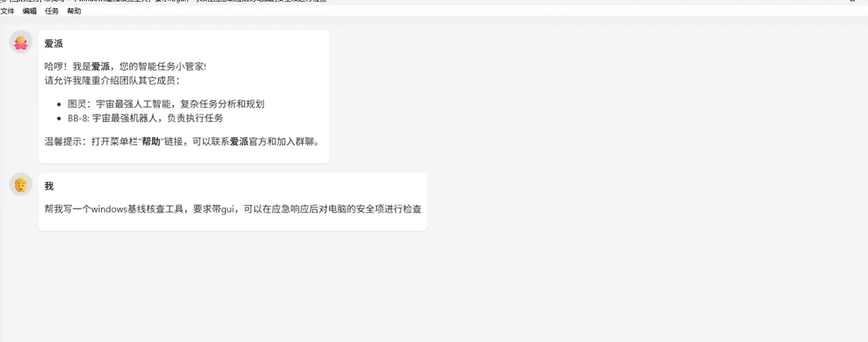Click the 图灵 bullet list item
868x342 pixels.
point(166,103)
